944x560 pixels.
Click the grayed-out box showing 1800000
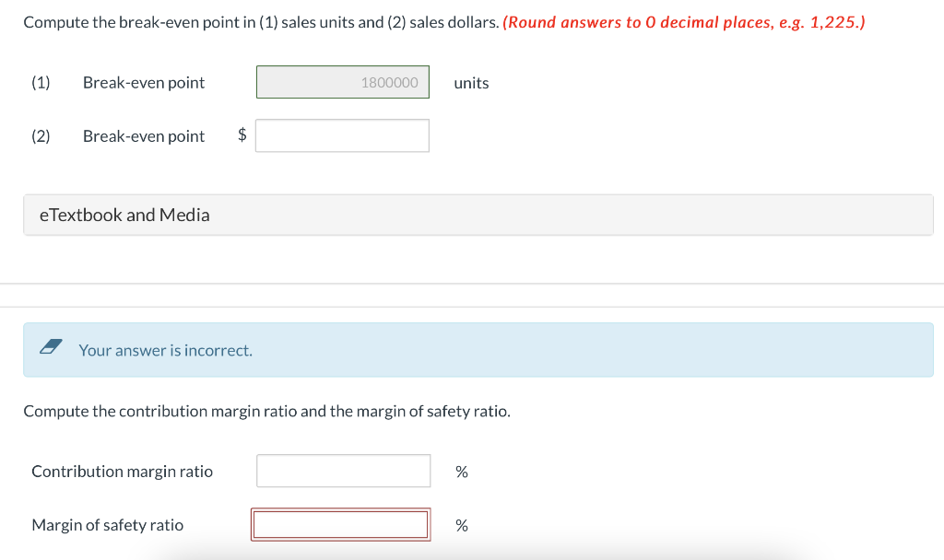[342, 81]
